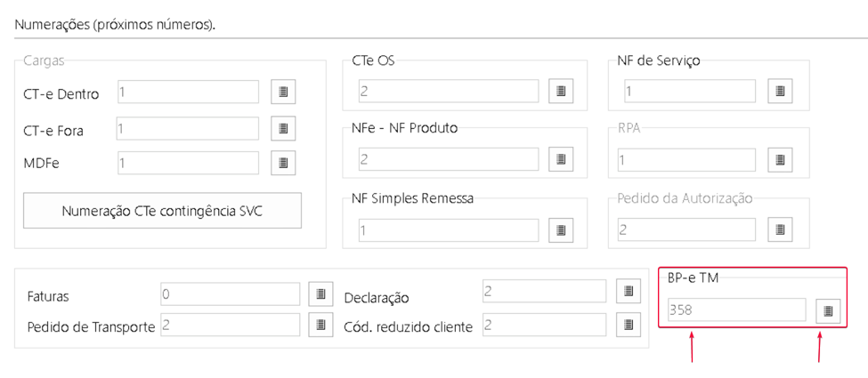Focus the CT-e Dentro number field
868x378 pixels.
(x=188, y=92)
